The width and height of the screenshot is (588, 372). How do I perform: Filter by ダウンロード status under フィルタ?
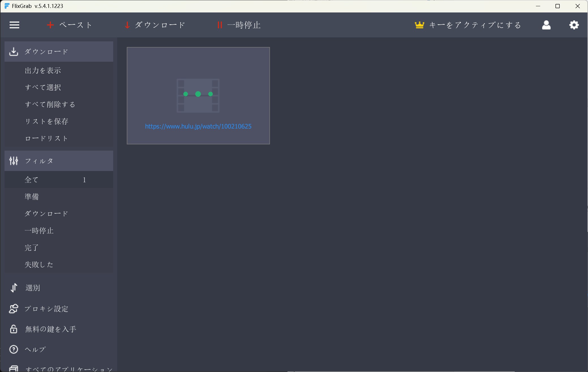(59, 213)
